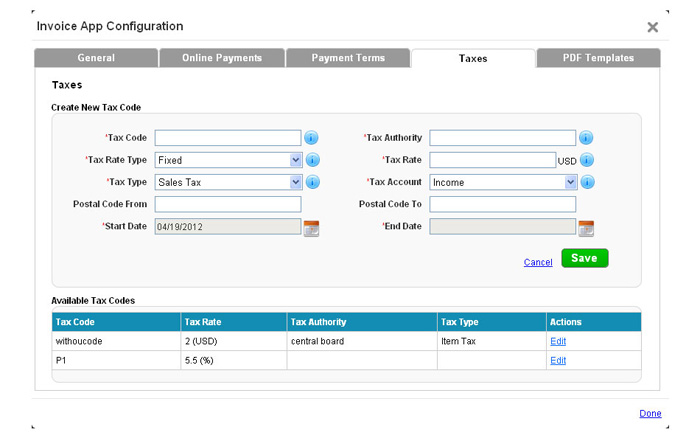Click the Start Date field showing 04/19/2012
The width and height of the screenshot is (700, 438).
pos(228,226)
